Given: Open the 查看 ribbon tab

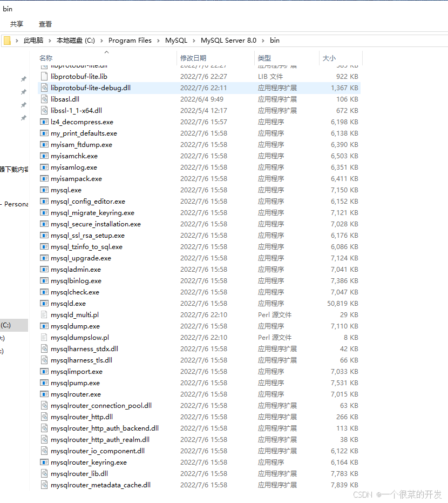Looking at the screenshot, I should [x=45, y=24].
